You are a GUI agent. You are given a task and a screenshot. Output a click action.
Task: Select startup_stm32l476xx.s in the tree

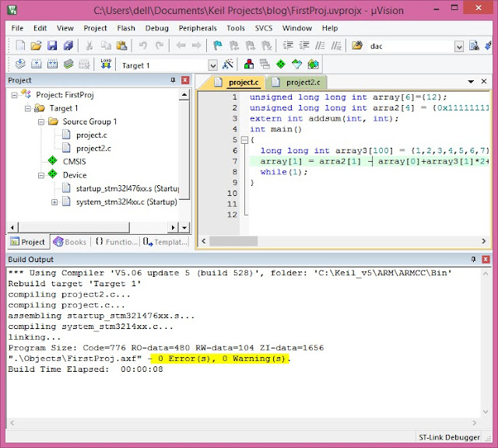click(127, 188)
